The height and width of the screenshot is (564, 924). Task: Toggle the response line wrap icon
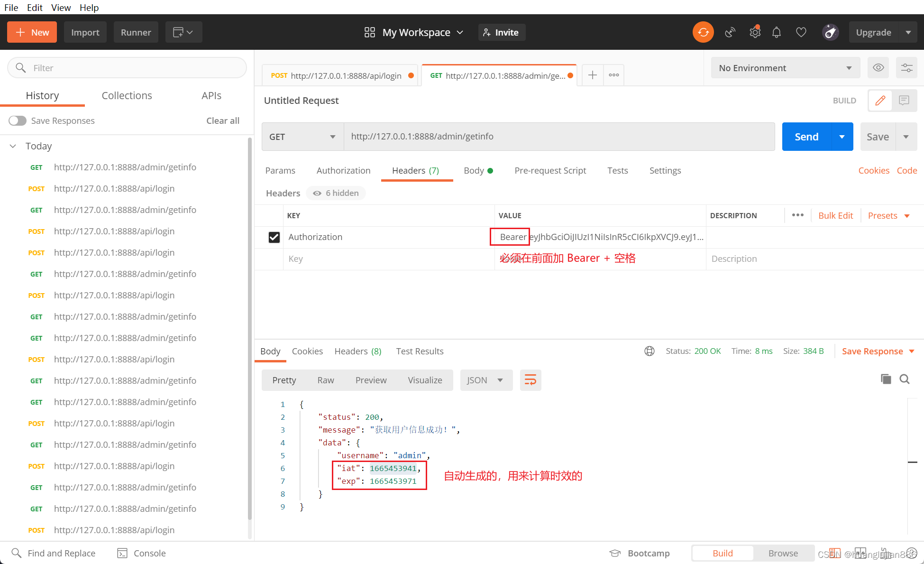(531, 380)
